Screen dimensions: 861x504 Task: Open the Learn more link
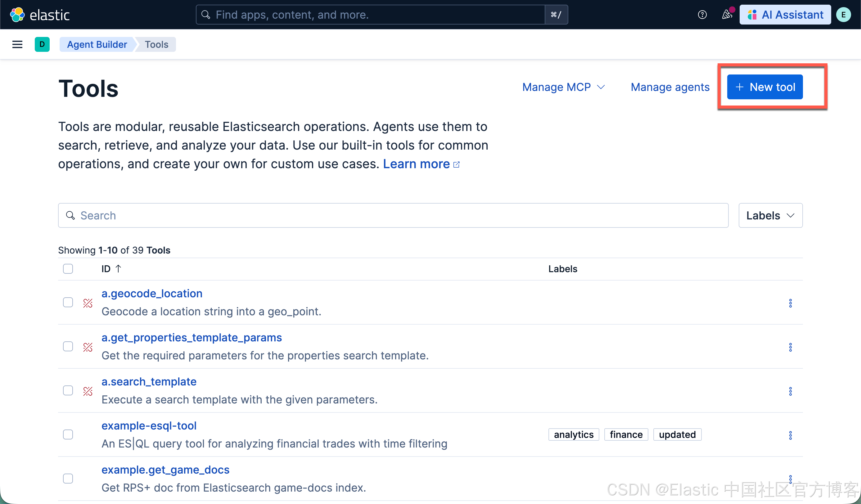click(x=416, y=164)
